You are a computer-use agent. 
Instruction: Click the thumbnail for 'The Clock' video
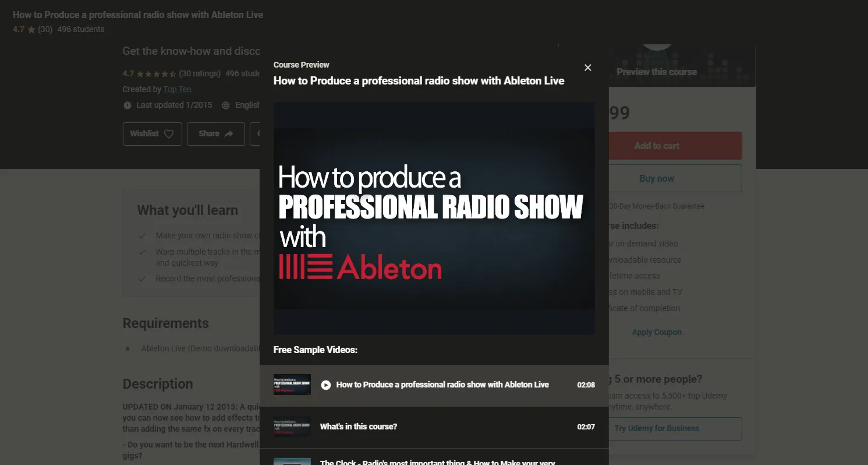point(292,462)
